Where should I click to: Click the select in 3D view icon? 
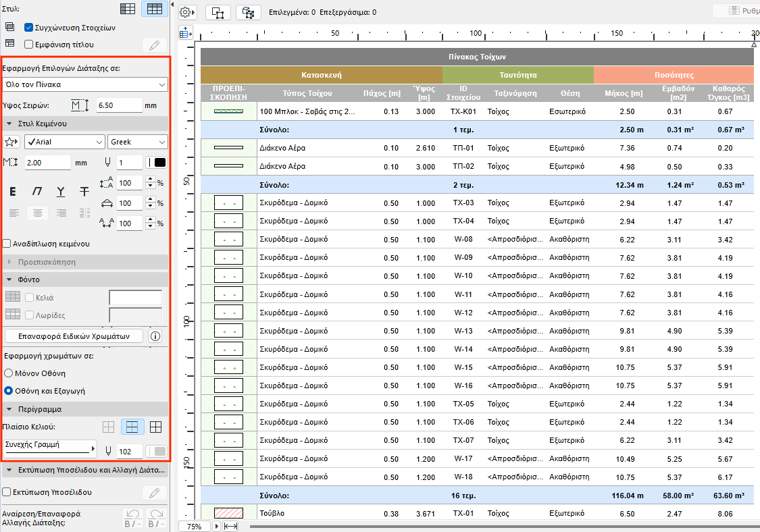coord(249,12)
